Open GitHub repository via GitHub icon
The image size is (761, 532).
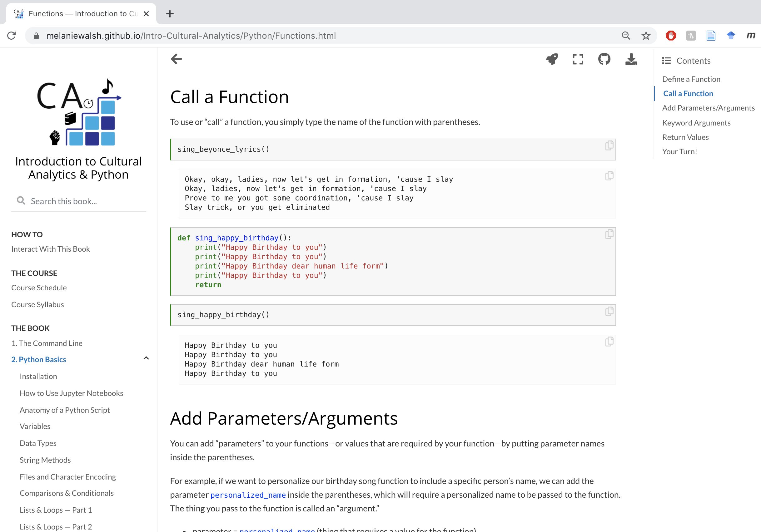pos(604,59)
